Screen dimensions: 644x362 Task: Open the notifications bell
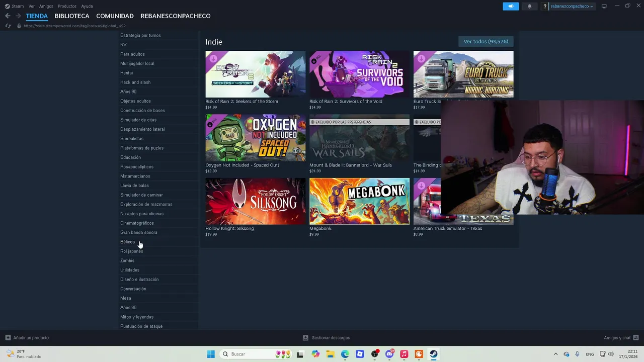click(x=529, y=6)
